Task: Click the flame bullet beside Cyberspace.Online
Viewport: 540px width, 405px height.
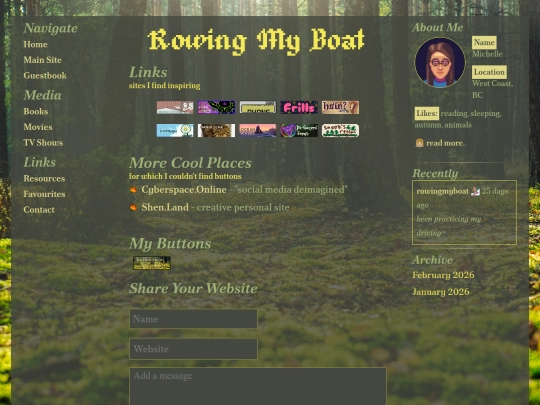Action: pyautogui.click(x=133, y=190)
